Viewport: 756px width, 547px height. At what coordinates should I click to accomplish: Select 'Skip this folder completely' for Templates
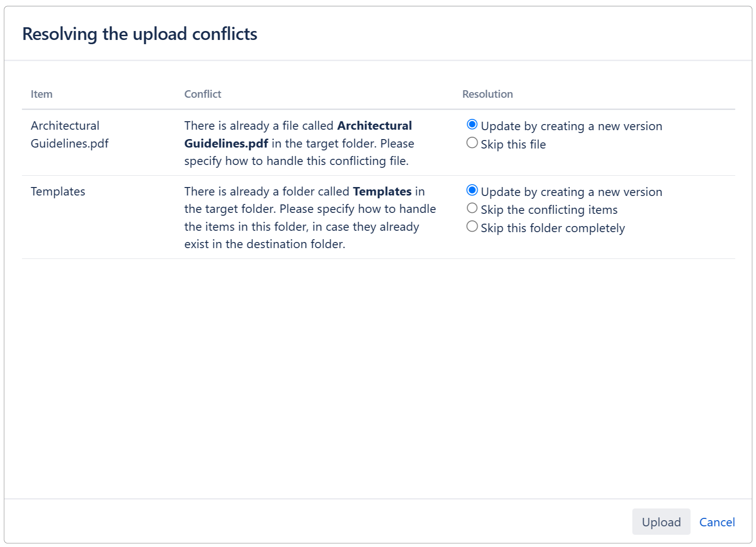(x=472, y=227)
